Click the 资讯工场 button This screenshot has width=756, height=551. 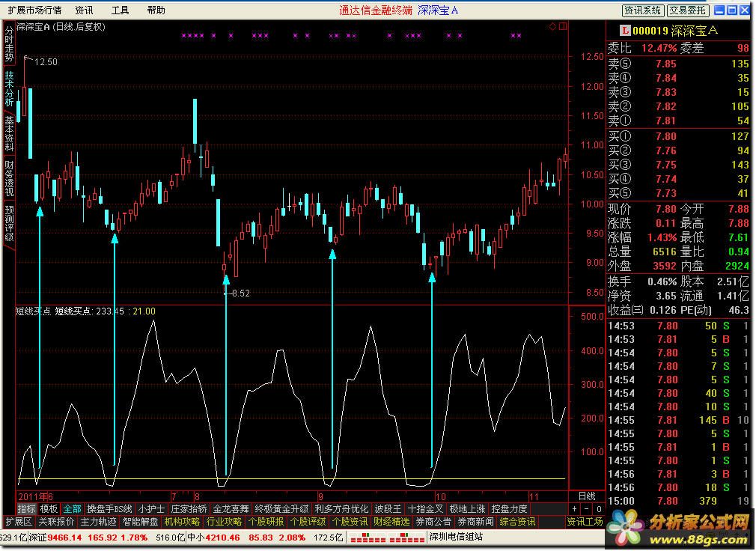click(585, 522)
